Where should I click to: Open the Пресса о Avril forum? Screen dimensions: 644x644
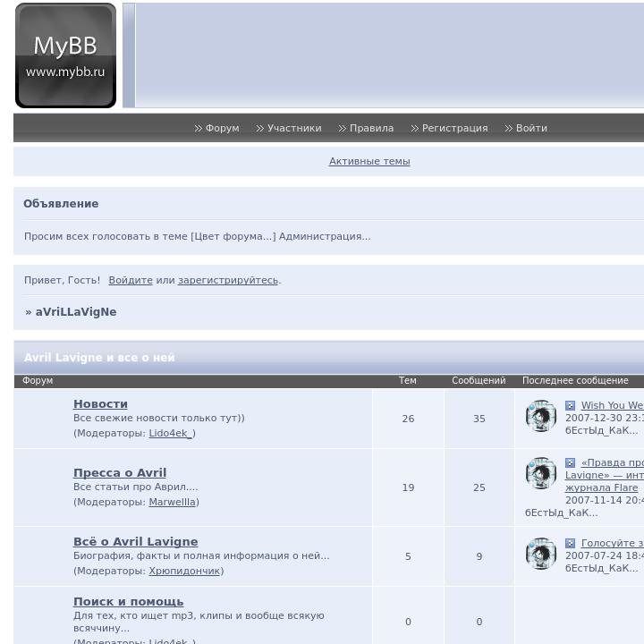pyautogui.click(x=120, y=473)
